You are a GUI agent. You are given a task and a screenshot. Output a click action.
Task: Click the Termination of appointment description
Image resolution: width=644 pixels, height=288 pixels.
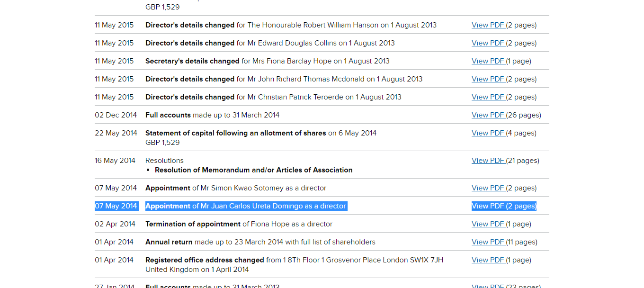(x=239, y=224)
